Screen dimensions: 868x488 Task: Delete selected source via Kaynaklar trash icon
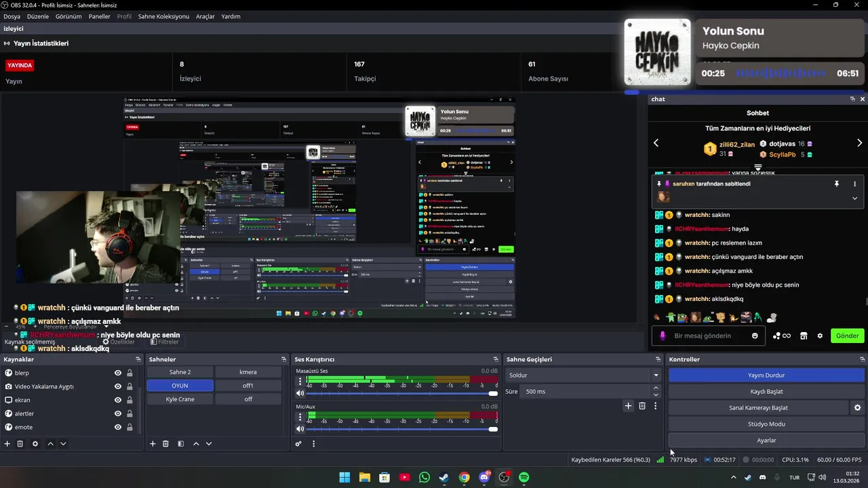click(20, 444)
